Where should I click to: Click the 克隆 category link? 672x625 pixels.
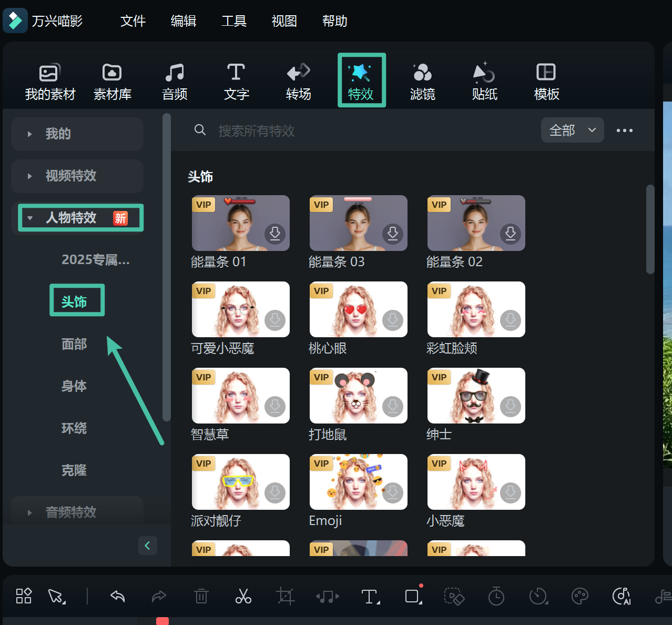click(74, 470)
